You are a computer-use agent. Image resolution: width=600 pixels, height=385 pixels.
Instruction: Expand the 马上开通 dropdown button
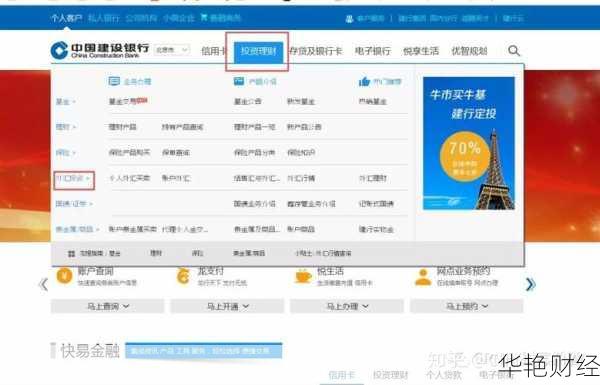tap(227, 306)
